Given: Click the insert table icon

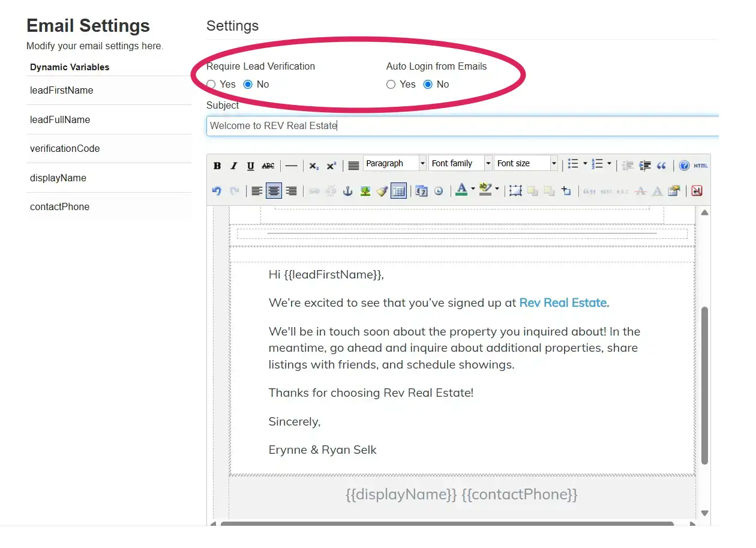Looking at the screenshot, I should pyautogui.click(x=398, y=191).
